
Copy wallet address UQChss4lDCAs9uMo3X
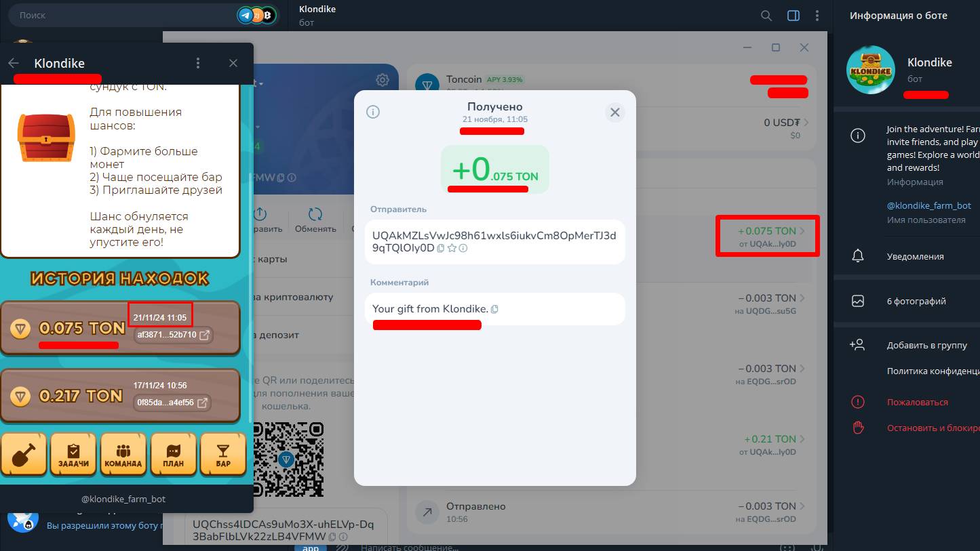pyautogui.click(x=333, y=536)
